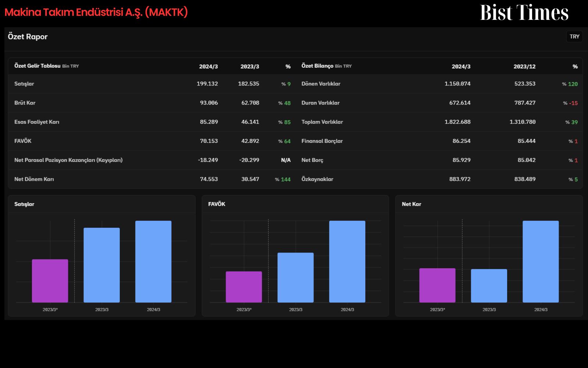Click the Net Dönem Karı % 144 change
Screen dimensions: 588x368
(283, 180)
